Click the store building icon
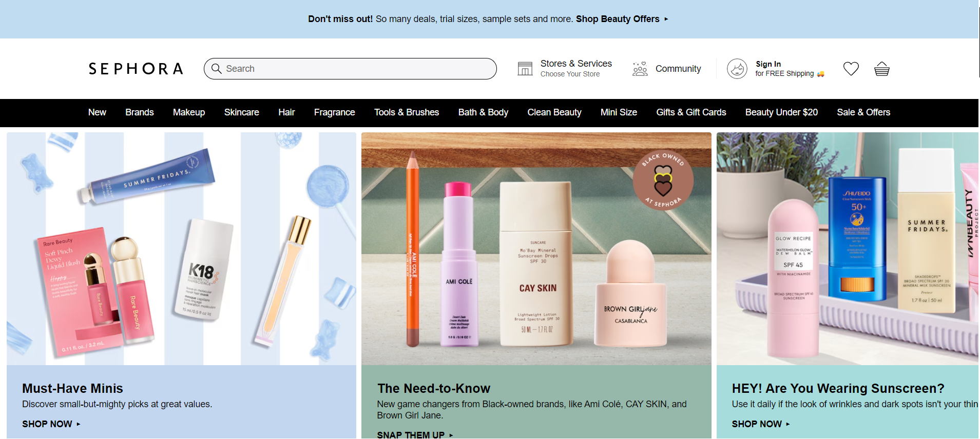Image resolution: width=980 pixels, height=439 pixels. (525, 69)
